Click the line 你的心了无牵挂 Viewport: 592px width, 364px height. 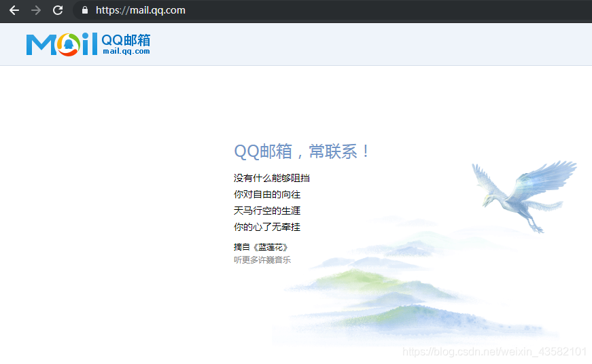(x=267, y=227)
